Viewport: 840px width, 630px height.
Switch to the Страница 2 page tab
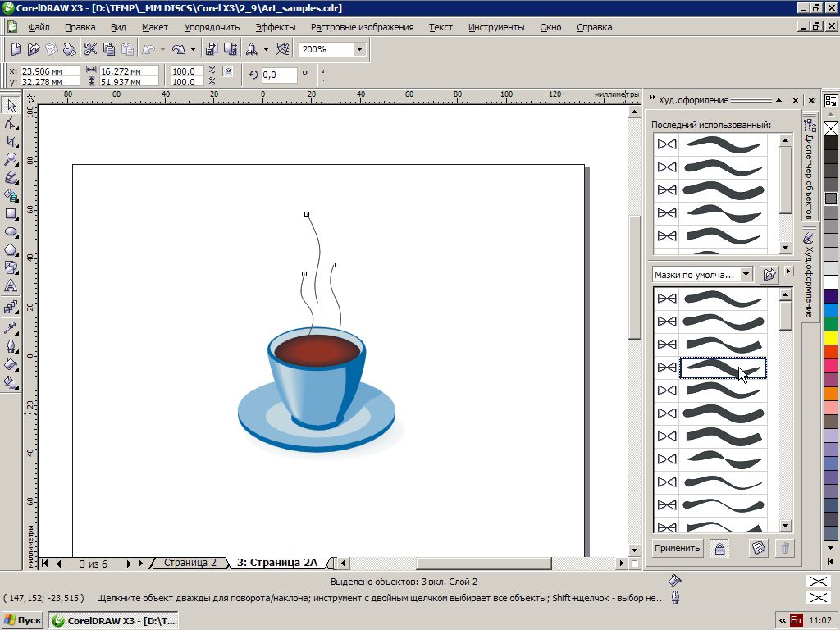(x=189, y=563)
